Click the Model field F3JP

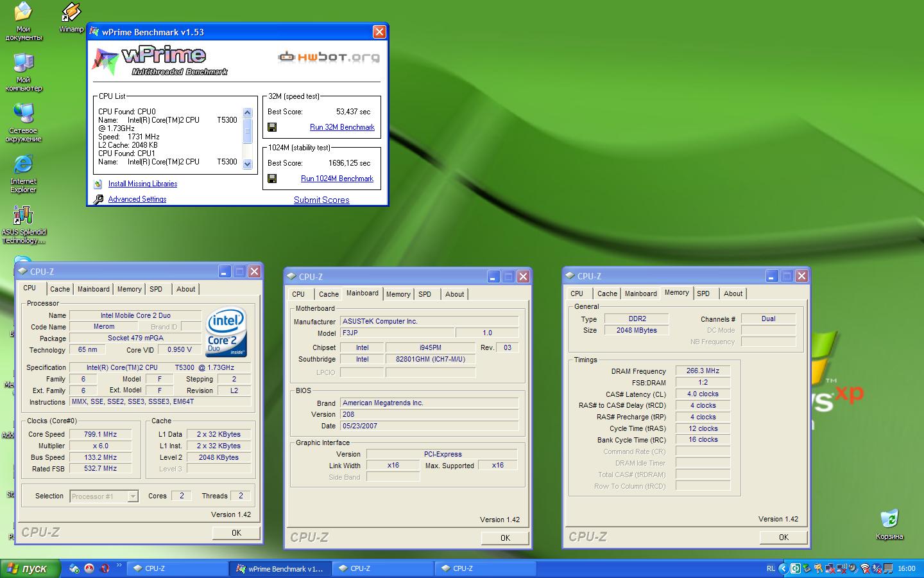397,333
